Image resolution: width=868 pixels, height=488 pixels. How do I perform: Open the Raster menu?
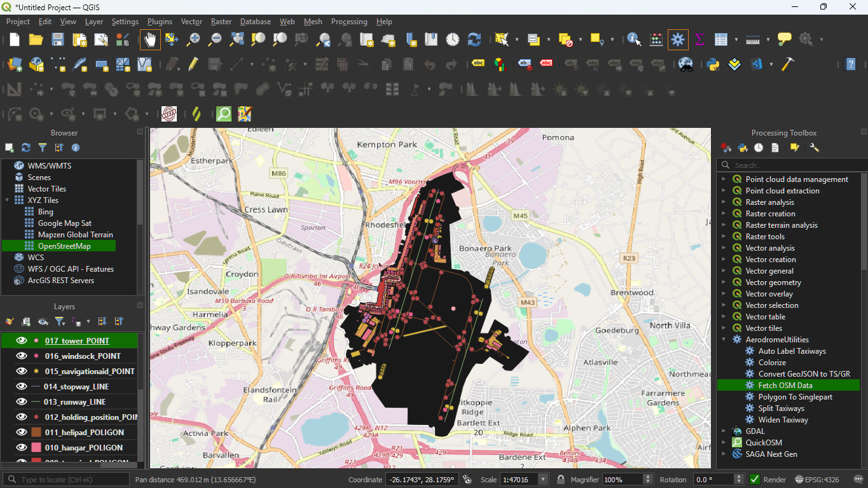point(221,22)
